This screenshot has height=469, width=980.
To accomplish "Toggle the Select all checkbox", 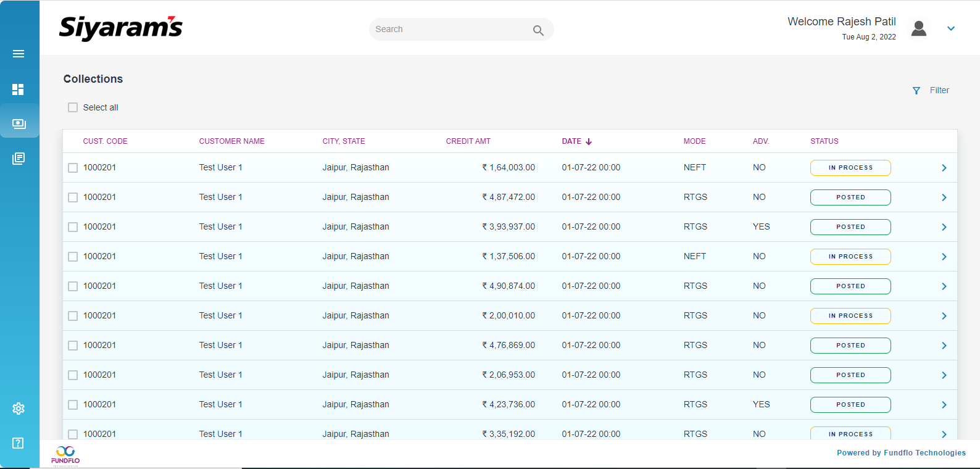I will coord(73,107).
